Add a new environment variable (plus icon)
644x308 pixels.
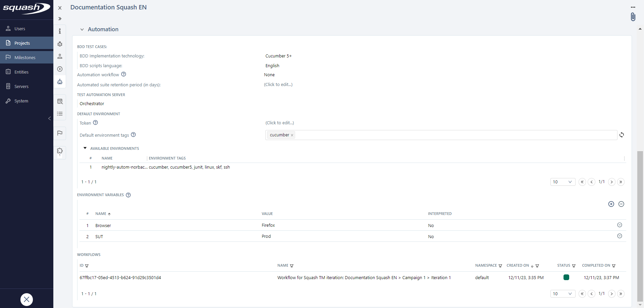(x=611, y=204)
